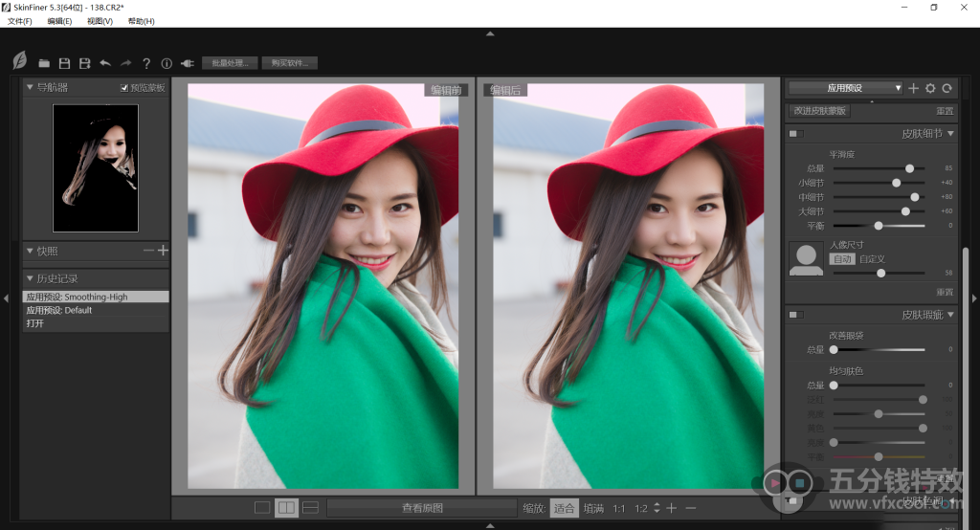Image resolution: width=980 pixels, height=530 pixels.
Task: Zoom in with the plus icon in the zoom bar
Action: tap(671, 508)
